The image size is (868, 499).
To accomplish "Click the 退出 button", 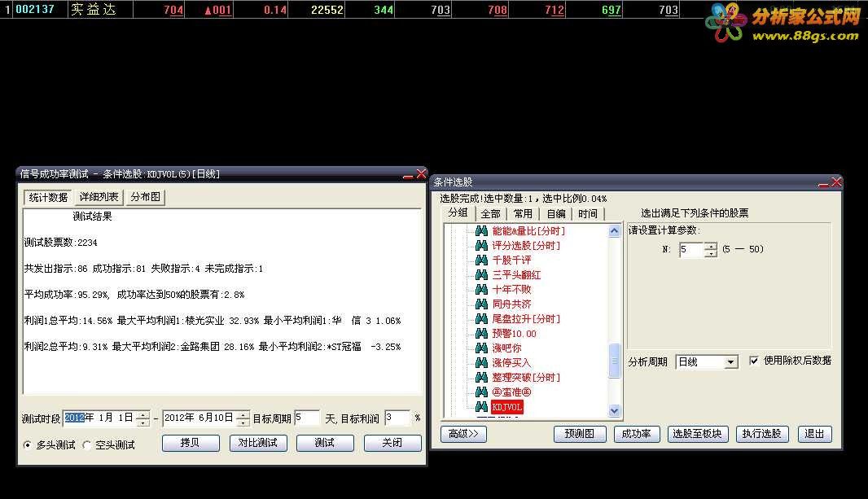I will pyautogui.click(x=814, y=434).
